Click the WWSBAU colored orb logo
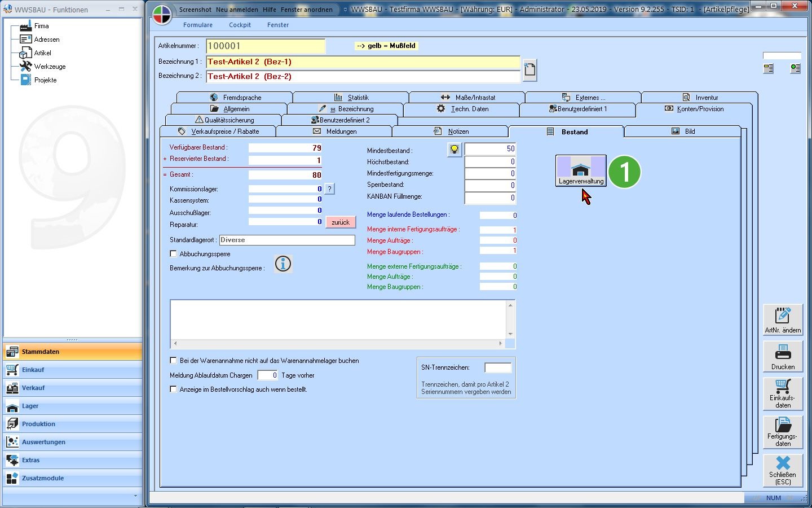The image size is (812, 508). pos(162,15)
